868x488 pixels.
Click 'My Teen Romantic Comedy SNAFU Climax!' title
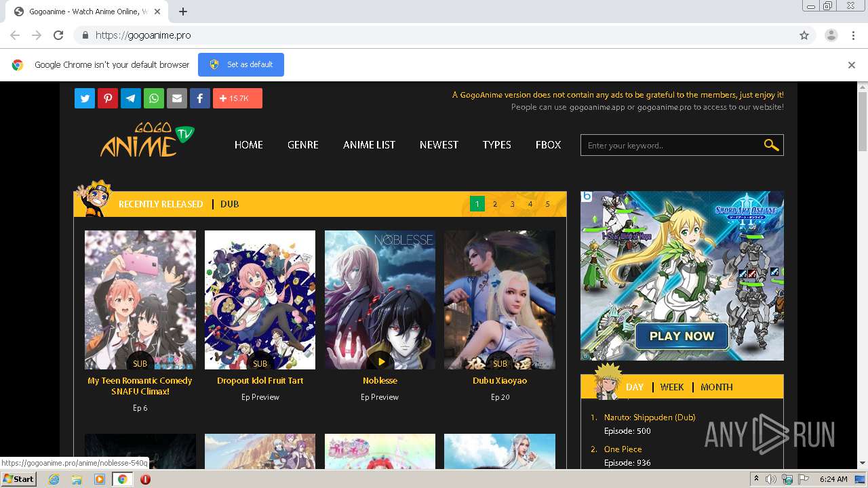tap(140, 386)
